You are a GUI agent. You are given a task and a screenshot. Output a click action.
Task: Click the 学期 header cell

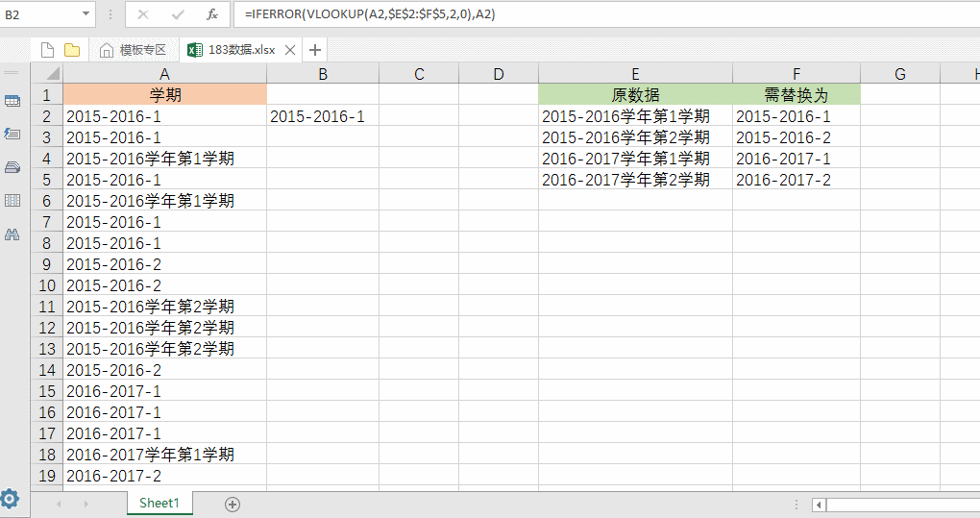click(165, 94)
